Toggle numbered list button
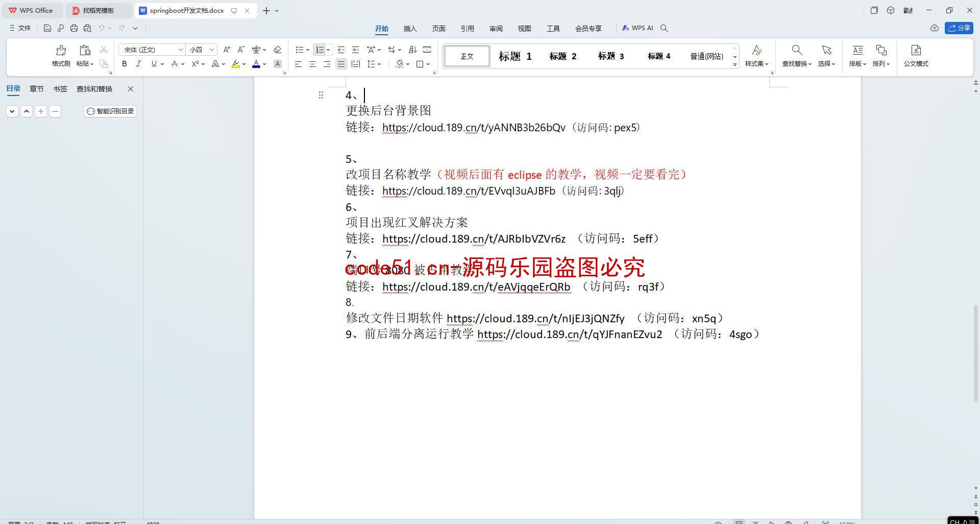 (x=320, y=50)
